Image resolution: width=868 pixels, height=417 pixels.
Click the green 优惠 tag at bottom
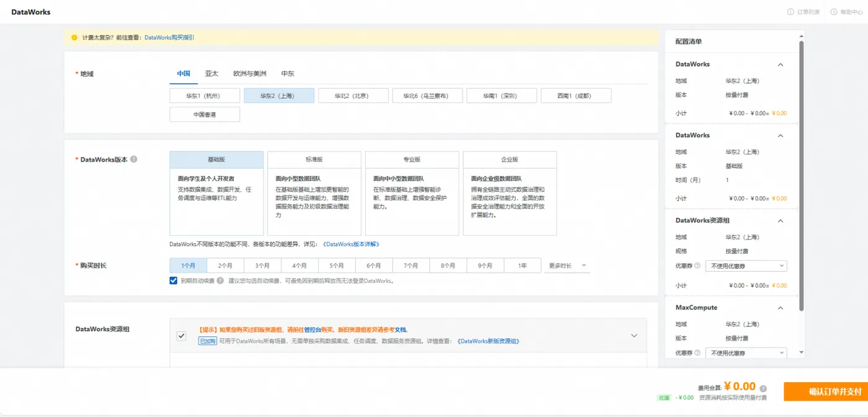pos(664,397)
